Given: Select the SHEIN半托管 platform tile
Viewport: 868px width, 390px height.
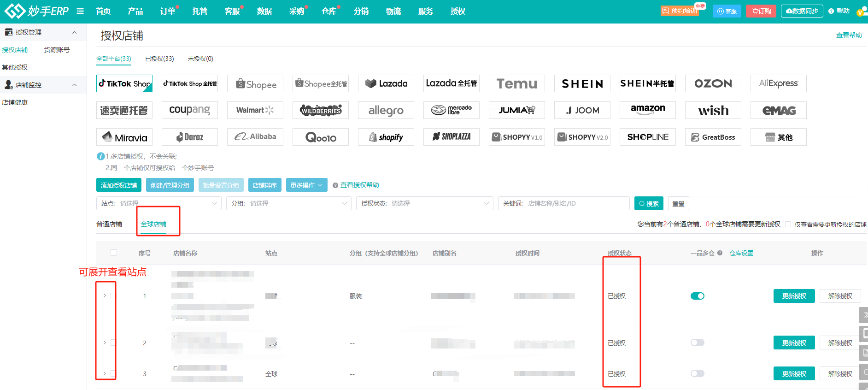Looking at the screenshot, I should click(x=648, y=83).
